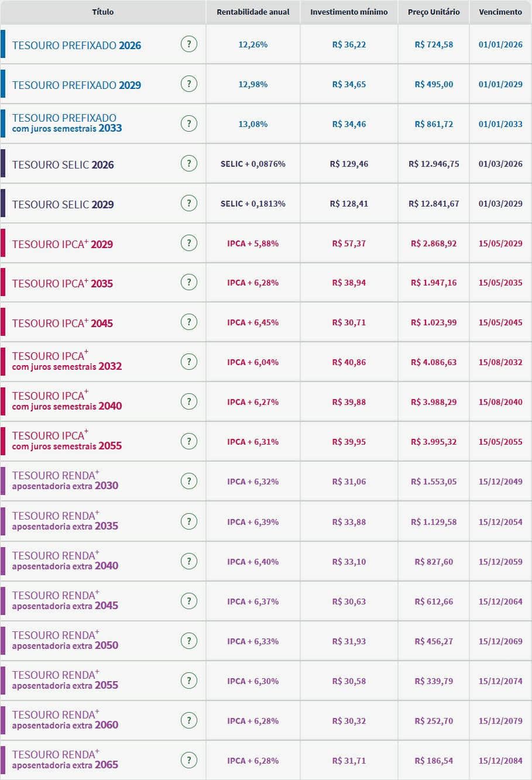This screenshot has height=780, width=532.
Task: Click the magenta color bar beside IPCA+ 2055
Action: [x=3, y=441]
